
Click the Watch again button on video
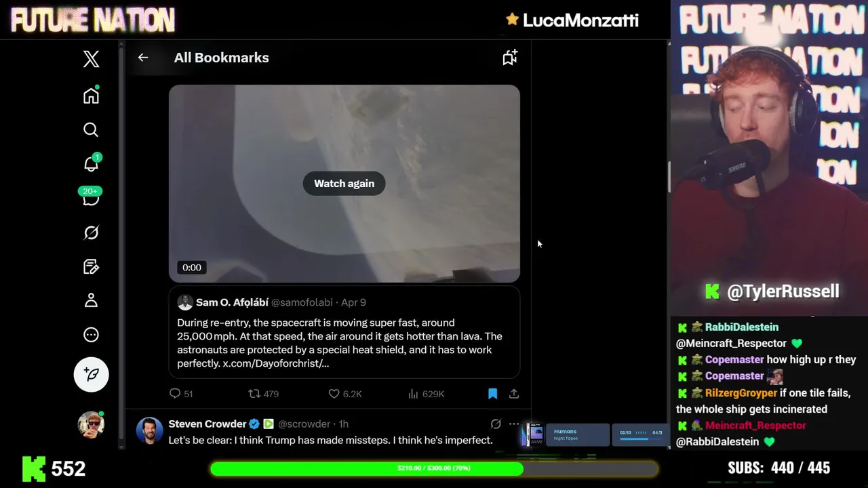(x=344, y=184)
